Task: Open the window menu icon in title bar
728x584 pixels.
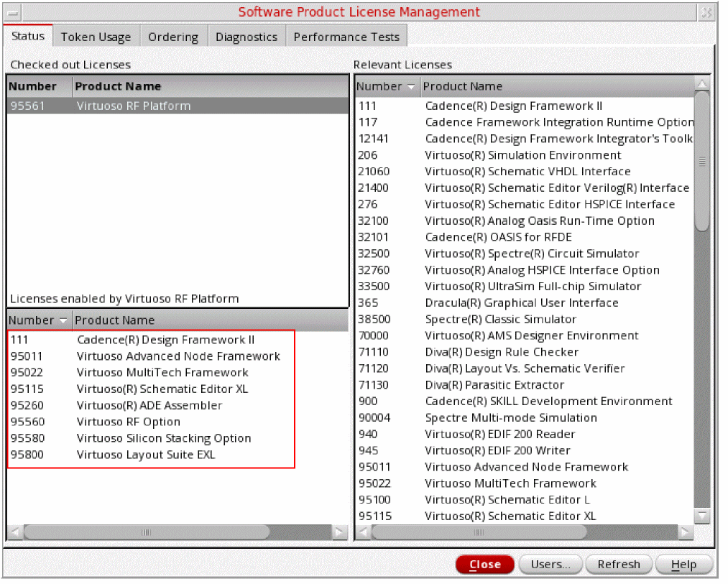Action: coord(12,12)
